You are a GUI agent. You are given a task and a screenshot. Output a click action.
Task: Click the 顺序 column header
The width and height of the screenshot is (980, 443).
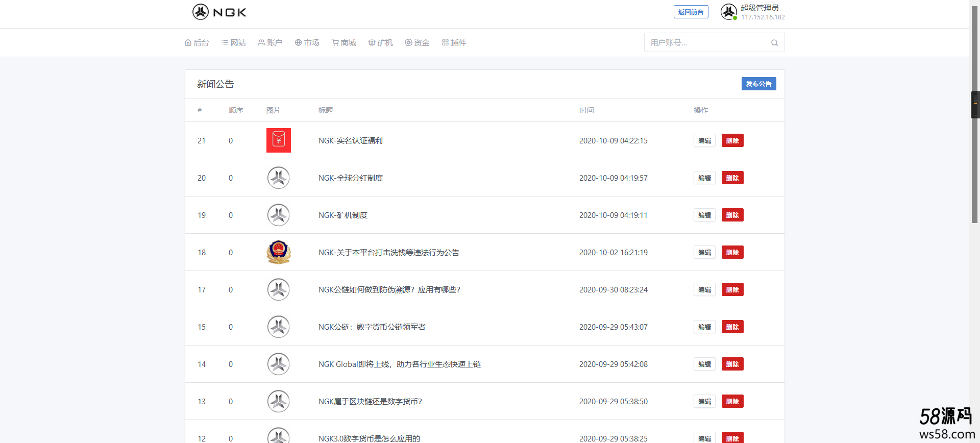pos(236,110)
